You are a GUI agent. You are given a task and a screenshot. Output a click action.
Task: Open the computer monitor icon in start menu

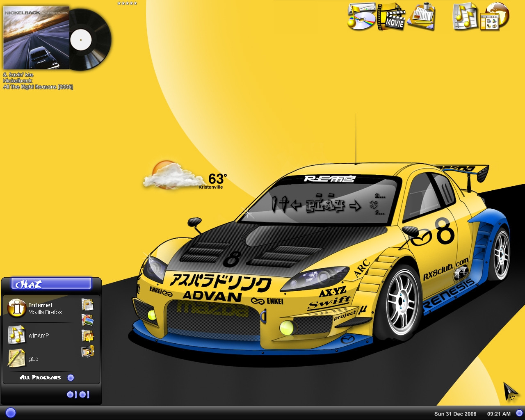point(87,352)
